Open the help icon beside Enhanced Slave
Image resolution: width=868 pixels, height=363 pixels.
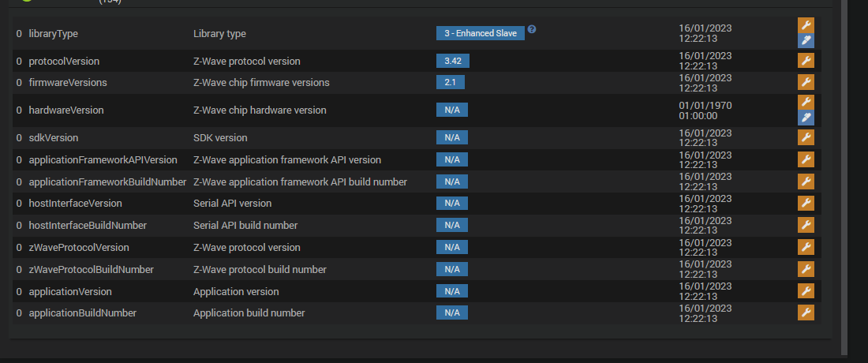532,29
